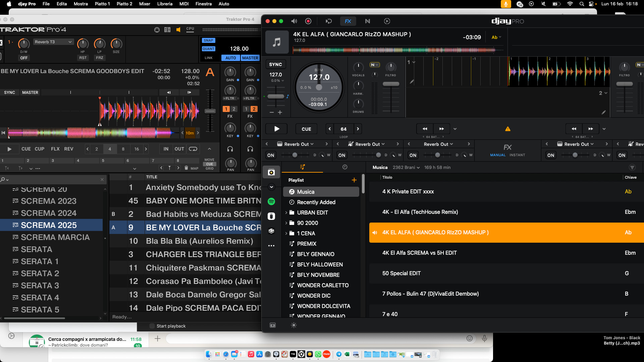This screenshot has height=362, width=644.
Task: Open the Libreria menu
Action: [165, 4]
